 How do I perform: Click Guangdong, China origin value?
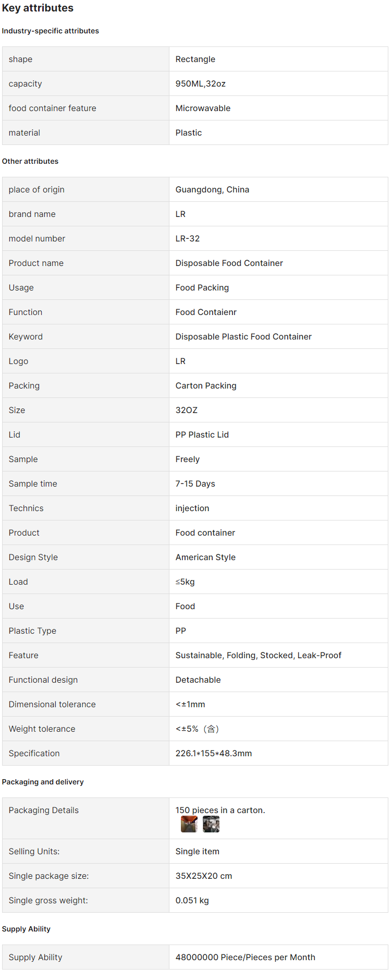pos(212,189)
